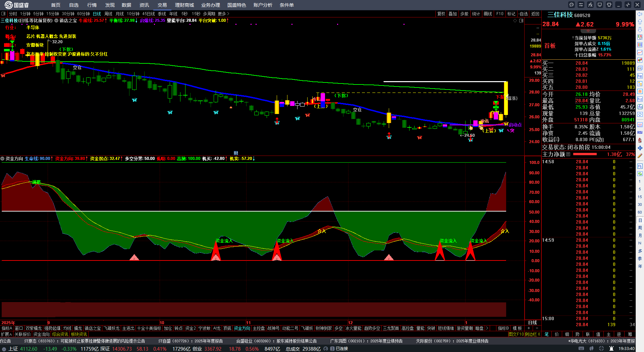The width and height of the screenshot is (644, 352).
Task: Click the four-way move arrows icon in right sidebar
Action: 640,148
